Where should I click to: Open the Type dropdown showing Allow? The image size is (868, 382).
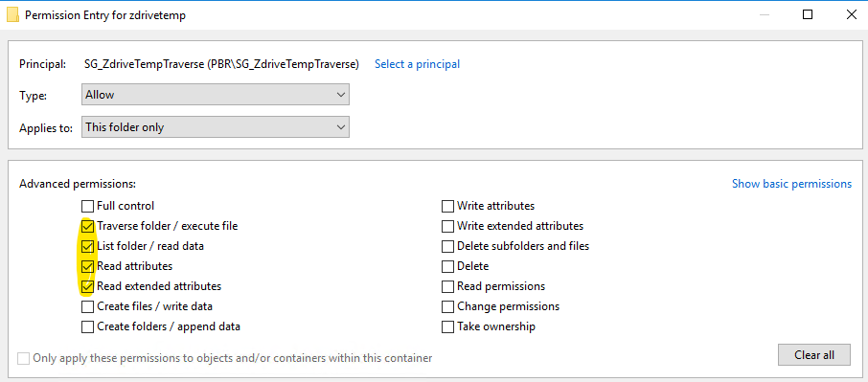216,95
